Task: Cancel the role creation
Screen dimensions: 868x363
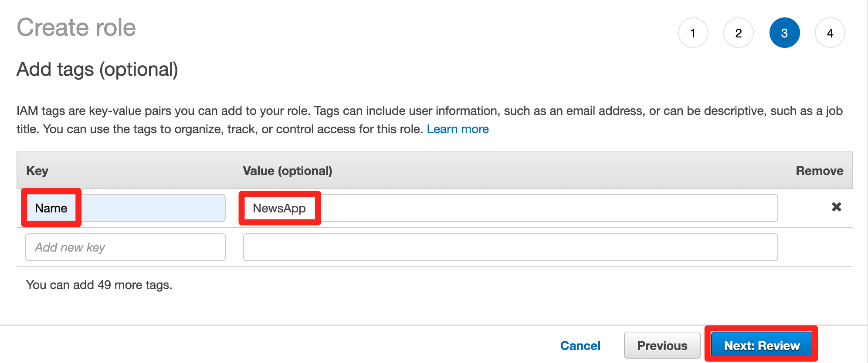Action: point(580,346)
